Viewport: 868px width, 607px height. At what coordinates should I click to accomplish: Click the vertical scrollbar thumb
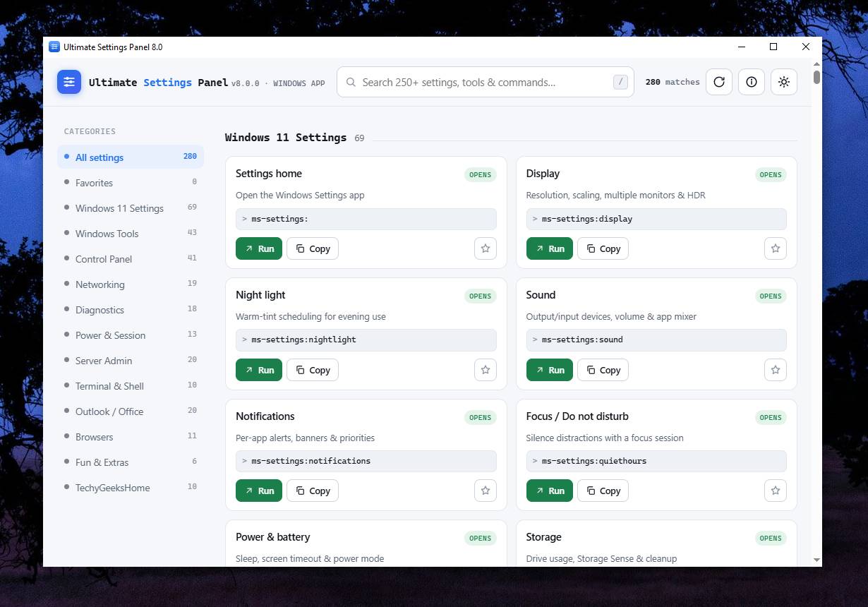coord(816,77)
